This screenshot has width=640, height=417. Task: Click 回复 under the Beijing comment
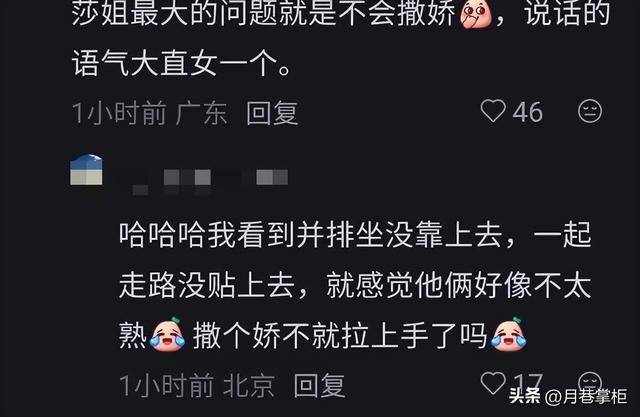[320, 385]
